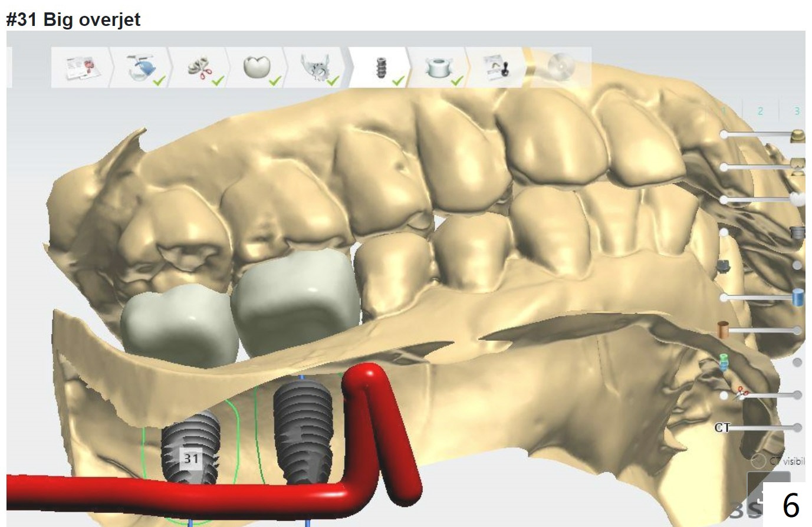Click the brown cylinder drill visibility icon
Image resolution: width=812 pixels, height=527 pixels.
click(x=722, y=329)
